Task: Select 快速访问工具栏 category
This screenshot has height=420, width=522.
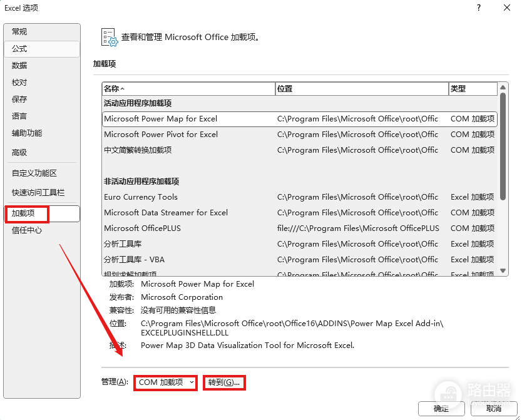Action: [41, 192]
